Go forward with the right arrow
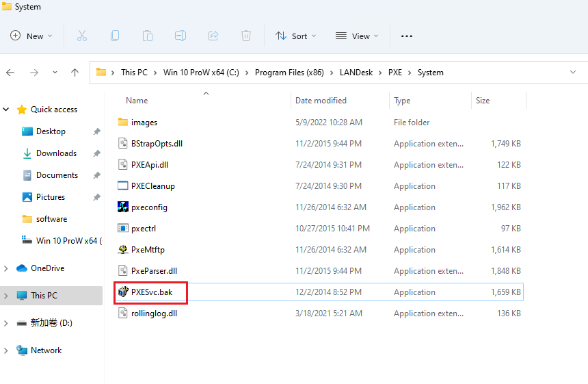This screenshot has width=588, height=384. (34, 73)
